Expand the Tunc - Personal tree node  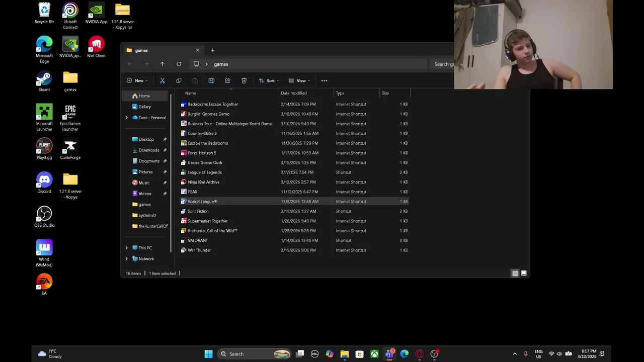click(126, 118)
